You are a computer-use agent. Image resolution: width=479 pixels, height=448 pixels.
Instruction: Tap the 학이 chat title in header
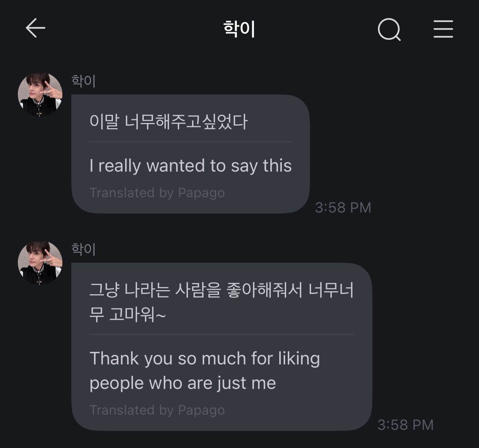239,29
